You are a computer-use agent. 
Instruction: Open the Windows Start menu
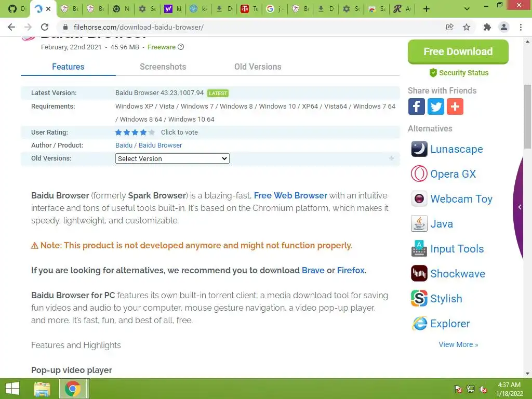12,389
